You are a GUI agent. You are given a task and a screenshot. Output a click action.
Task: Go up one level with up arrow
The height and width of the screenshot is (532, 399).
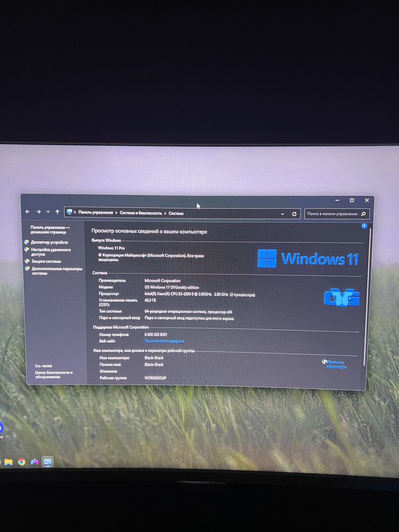click(x=57, y=212)
